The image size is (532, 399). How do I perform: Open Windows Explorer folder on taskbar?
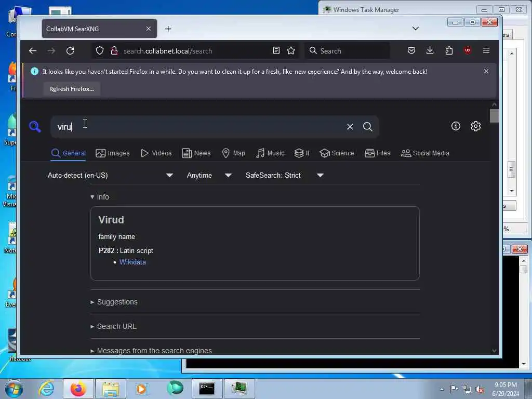click(111, 389)
